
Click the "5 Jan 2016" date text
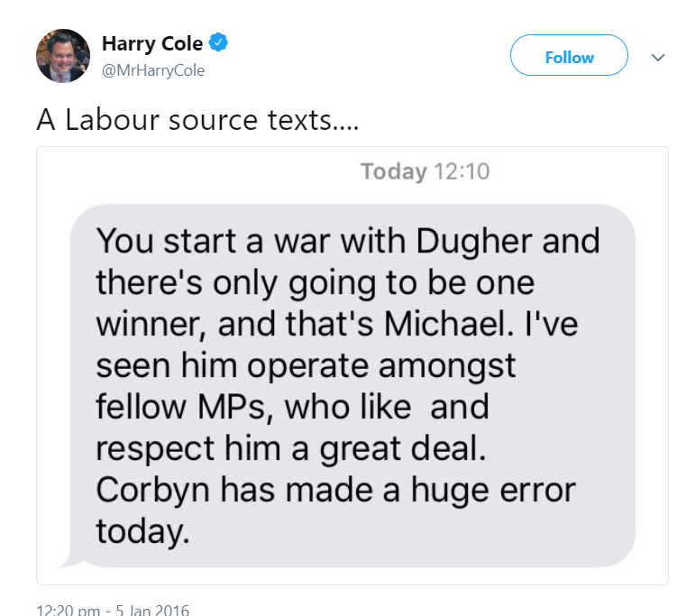[x=154, y=610]
